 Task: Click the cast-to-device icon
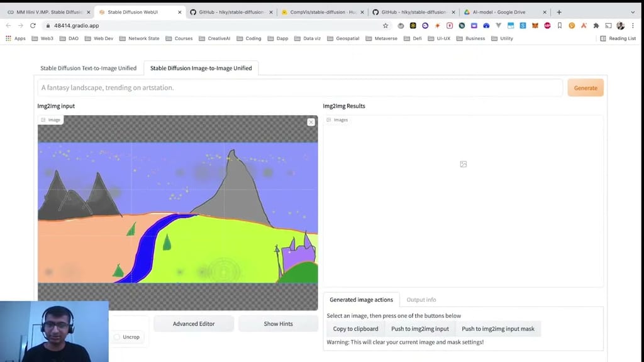click(607, 26)
